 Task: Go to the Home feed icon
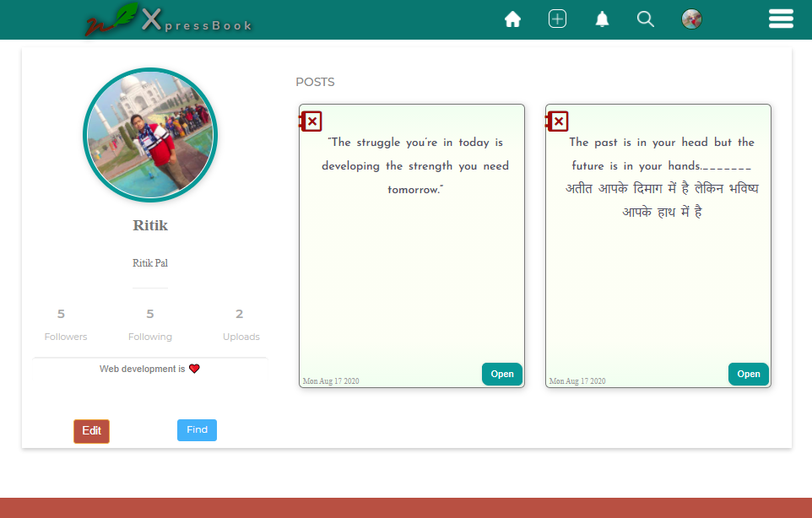(x=512, y=19)
